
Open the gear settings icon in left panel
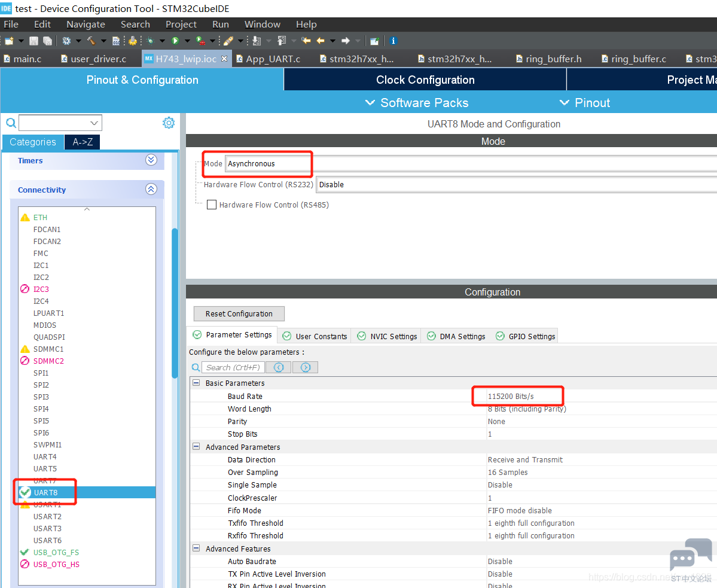(169, 123)
